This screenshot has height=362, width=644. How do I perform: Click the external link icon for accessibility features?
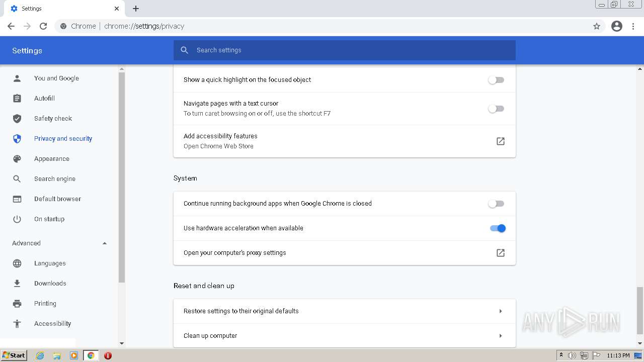501,141
